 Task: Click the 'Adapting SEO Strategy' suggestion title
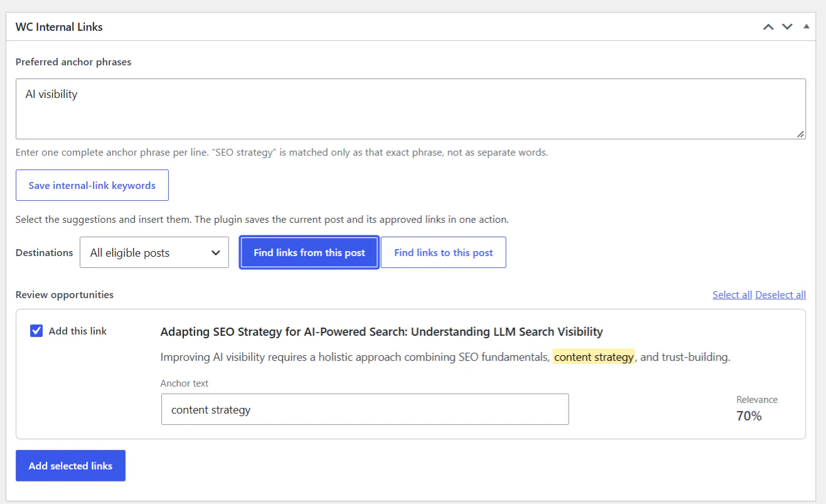click(x=382, y=331)
